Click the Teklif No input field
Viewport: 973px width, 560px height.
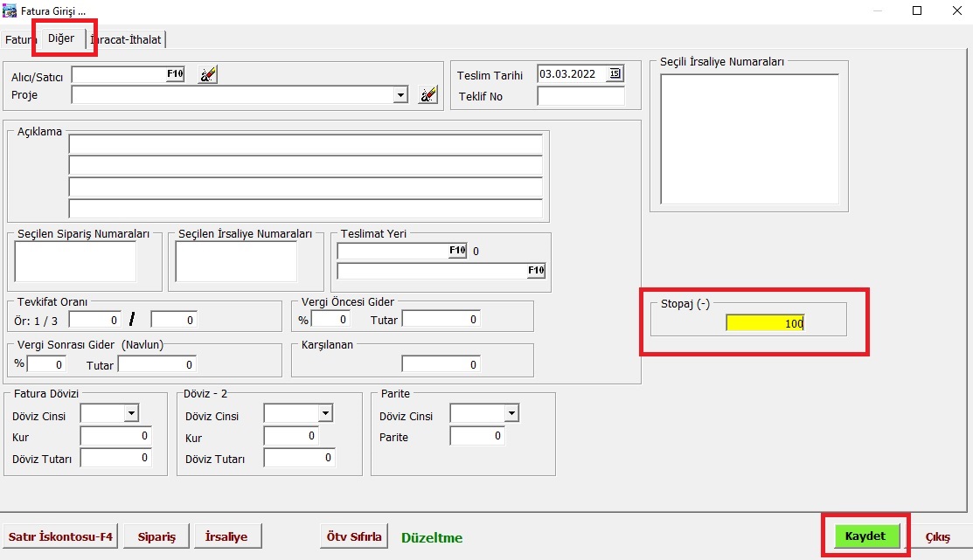click(580, 96)
